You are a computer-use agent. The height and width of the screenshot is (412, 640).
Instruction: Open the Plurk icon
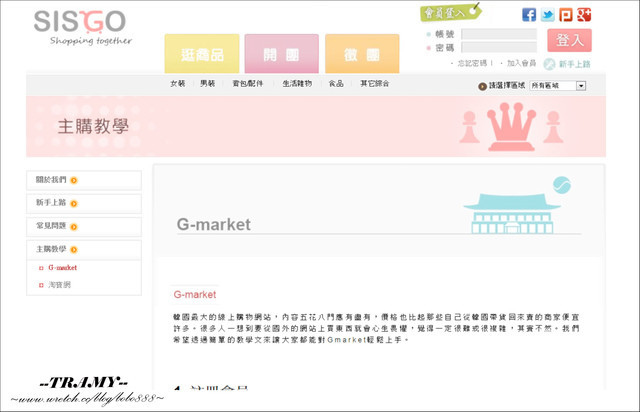pyautogui.click(x=566, y=15)
